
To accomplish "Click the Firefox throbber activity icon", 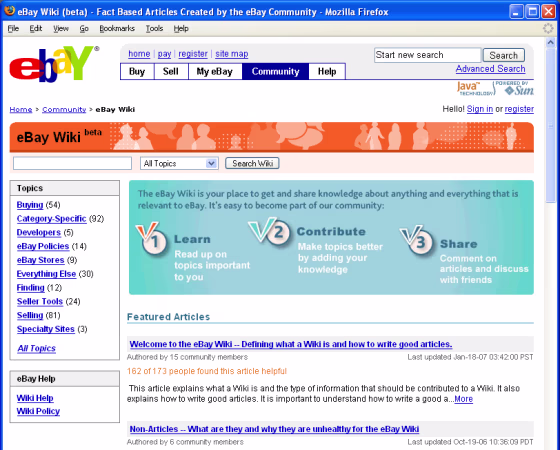I will (548, 28).
